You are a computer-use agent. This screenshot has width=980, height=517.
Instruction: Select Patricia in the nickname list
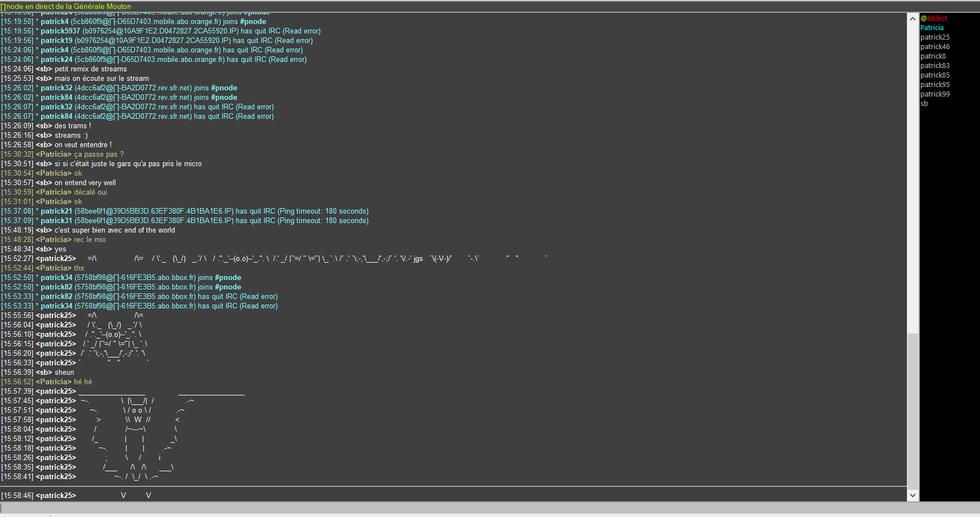(x=932, y=28)
